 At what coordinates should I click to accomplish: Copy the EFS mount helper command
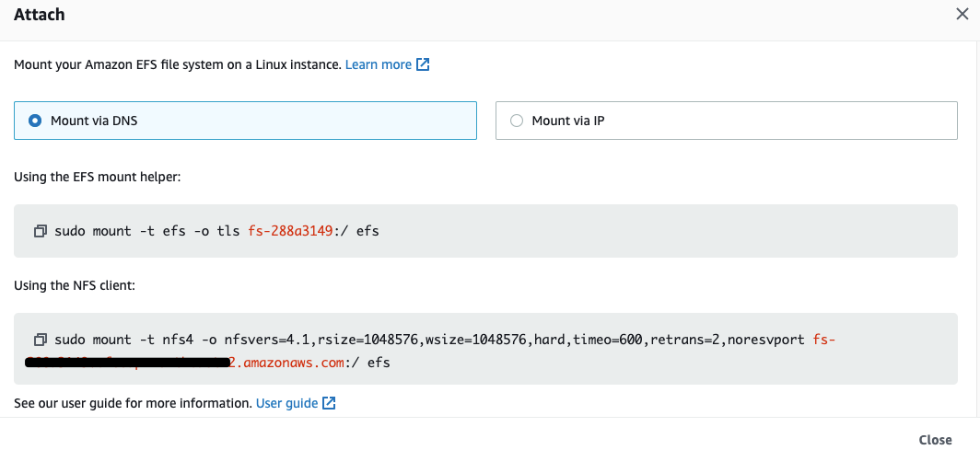40,231
